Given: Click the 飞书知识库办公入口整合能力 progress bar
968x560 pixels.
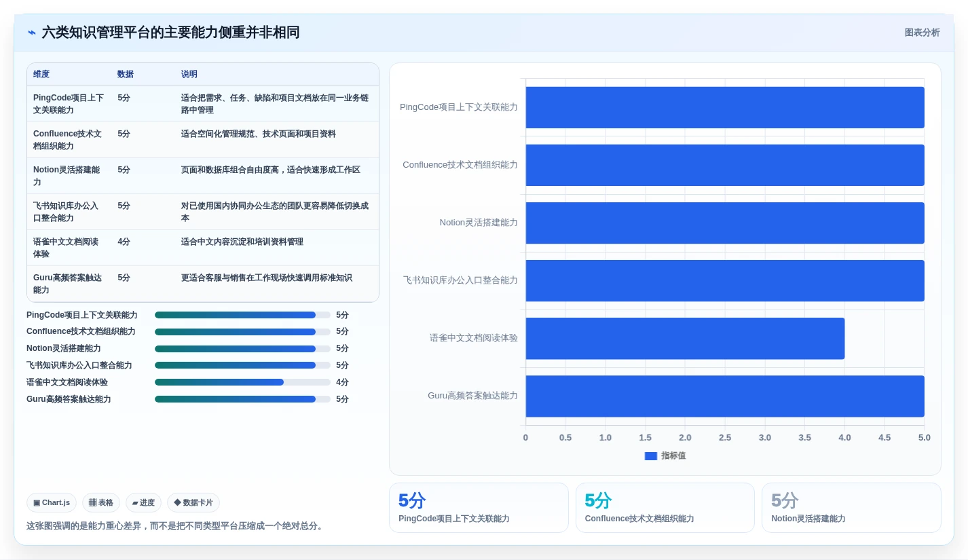Looking at the screenshot, I should click(x=242, y=365).
